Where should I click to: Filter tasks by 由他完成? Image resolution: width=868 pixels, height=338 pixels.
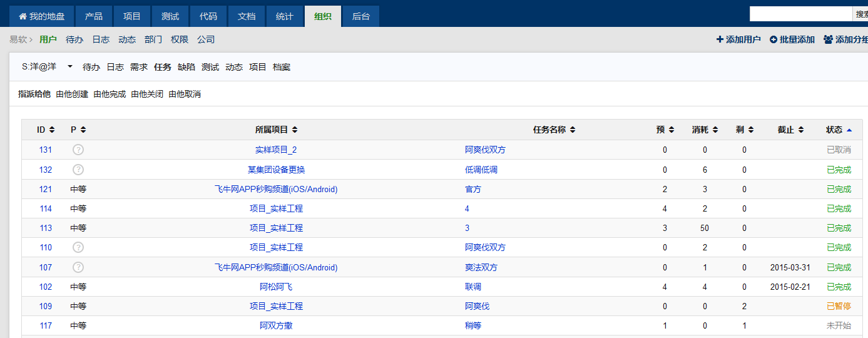coord(110,94)
